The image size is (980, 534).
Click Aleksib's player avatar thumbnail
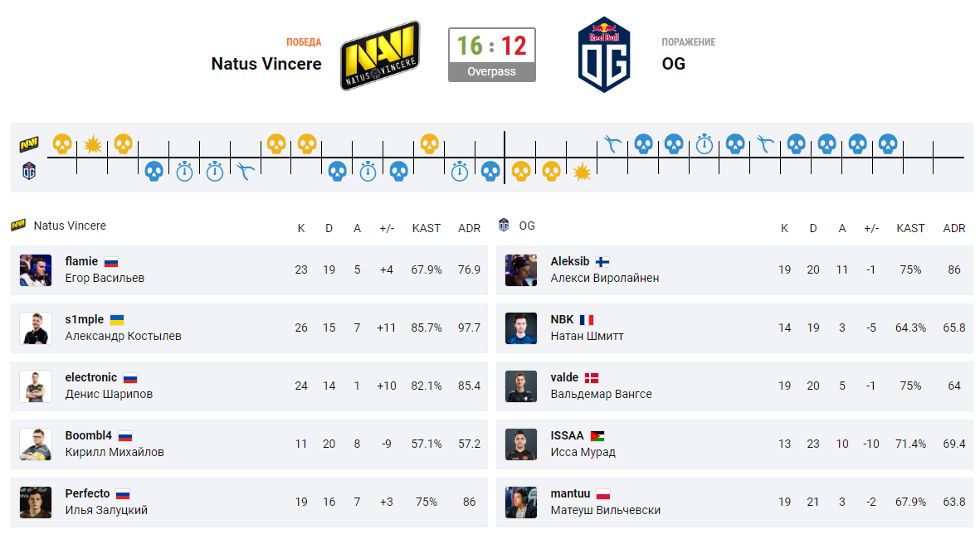(521, 270)
